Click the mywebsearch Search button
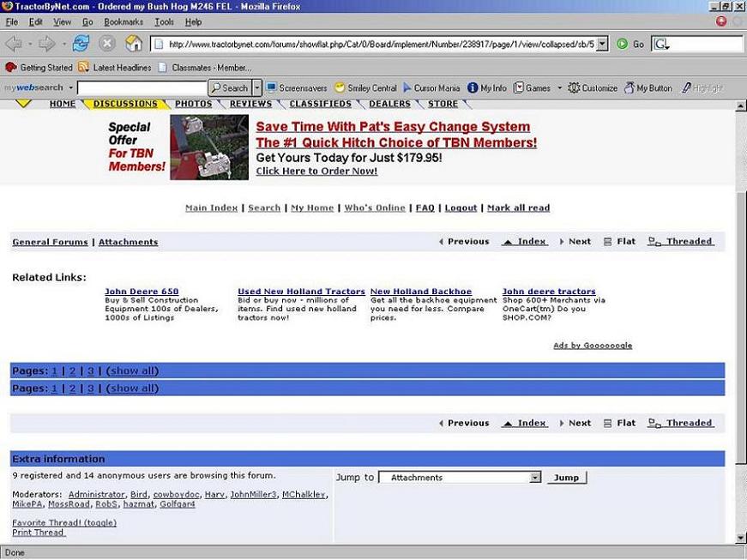This screenshot has width=747, height=560. [x=230, y=87]
